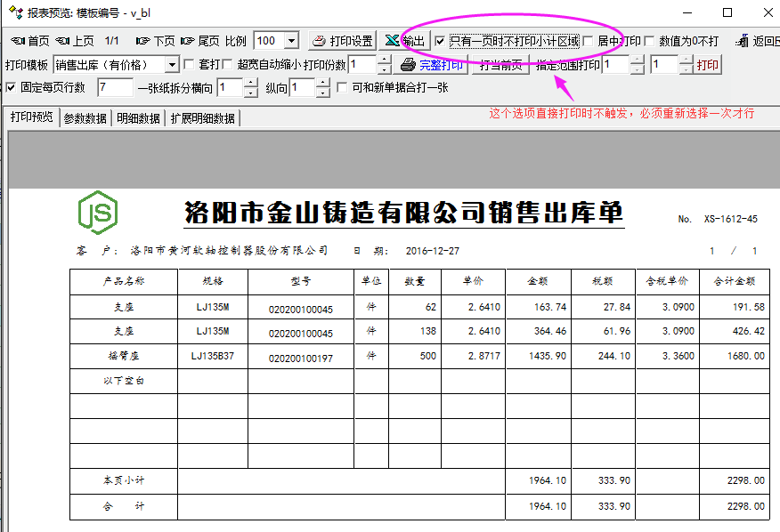780x532 pixels.
Task: Open the 扩展明细数据 tab
Action: (x=204, y=118)
